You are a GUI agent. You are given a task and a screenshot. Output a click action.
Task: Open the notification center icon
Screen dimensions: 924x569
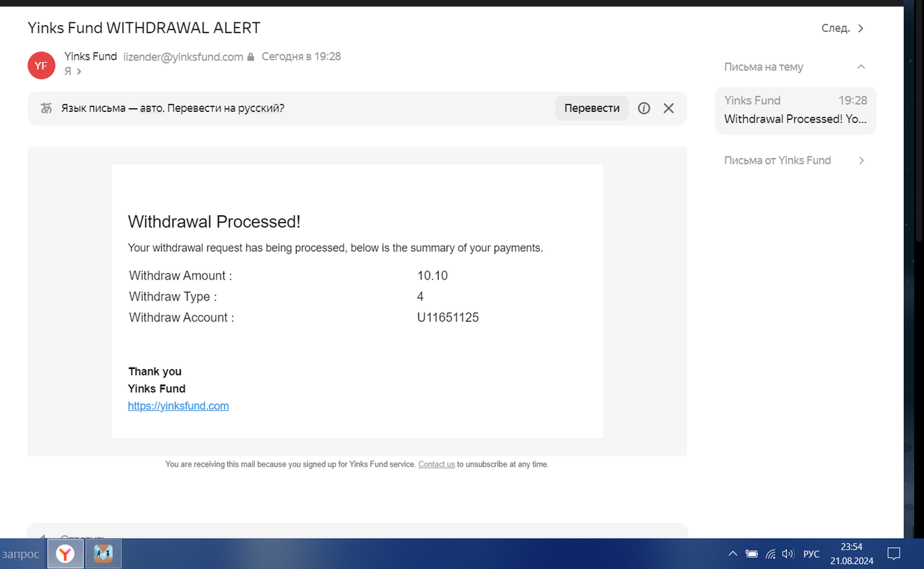coord(893,554)
